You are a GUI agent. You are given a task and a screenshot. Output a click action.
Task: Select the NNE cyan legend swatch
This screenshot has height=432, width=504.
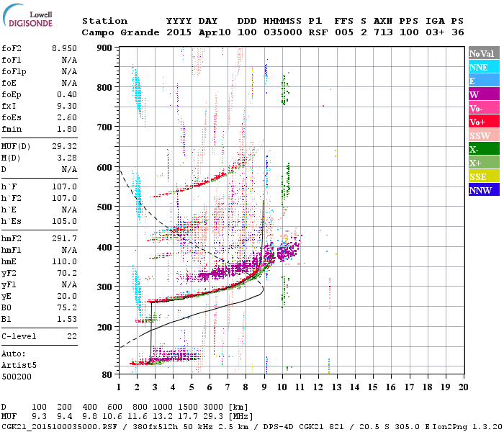click(484, 67)
